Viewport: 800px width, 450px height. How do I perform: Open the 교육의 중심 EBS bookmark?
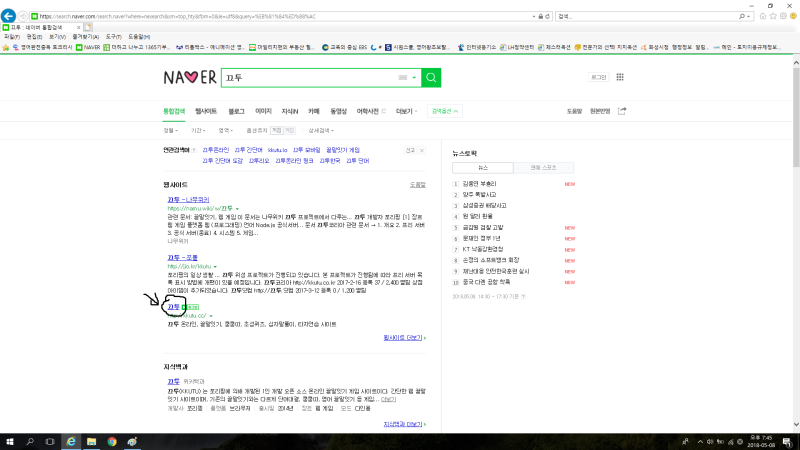[344, 47]
